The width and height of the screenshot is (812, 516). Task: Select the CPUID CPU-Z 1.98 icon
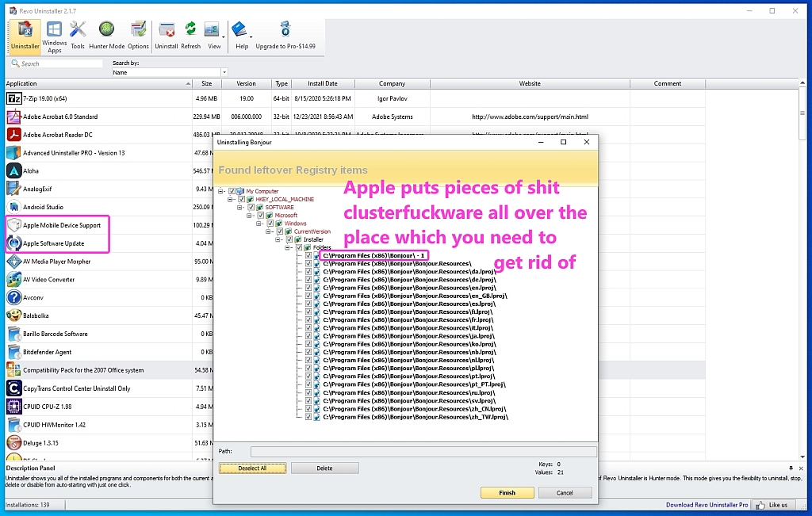coord(14,407)
